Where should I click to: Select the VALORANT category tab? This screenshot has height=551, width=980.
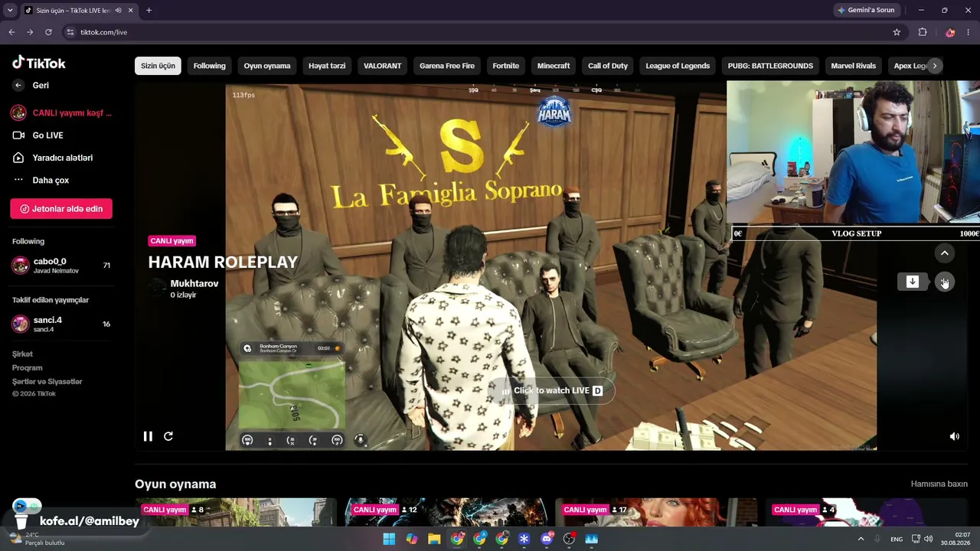click(x=382, y=66)
